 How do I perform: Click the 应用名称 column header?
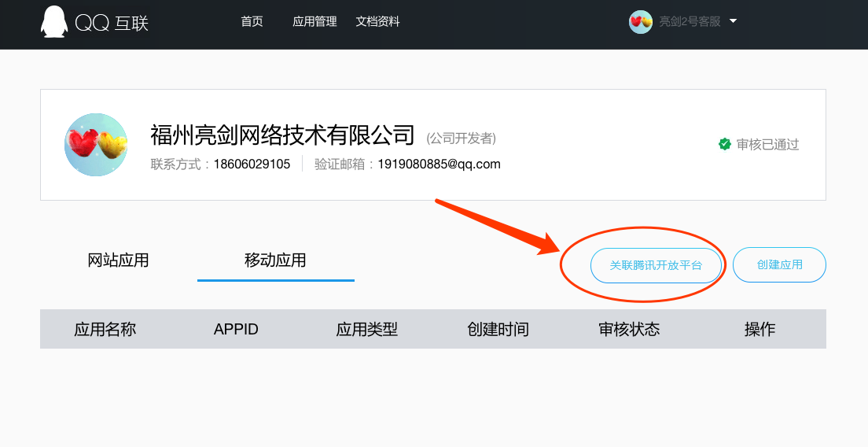[105, 329]
